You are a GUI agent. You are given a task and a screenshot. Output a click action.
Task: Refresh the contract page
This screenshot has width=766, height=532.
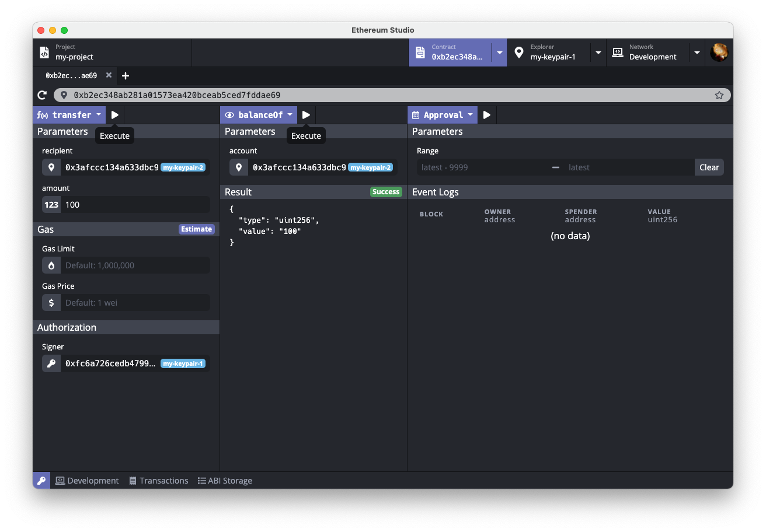point(42,95)
